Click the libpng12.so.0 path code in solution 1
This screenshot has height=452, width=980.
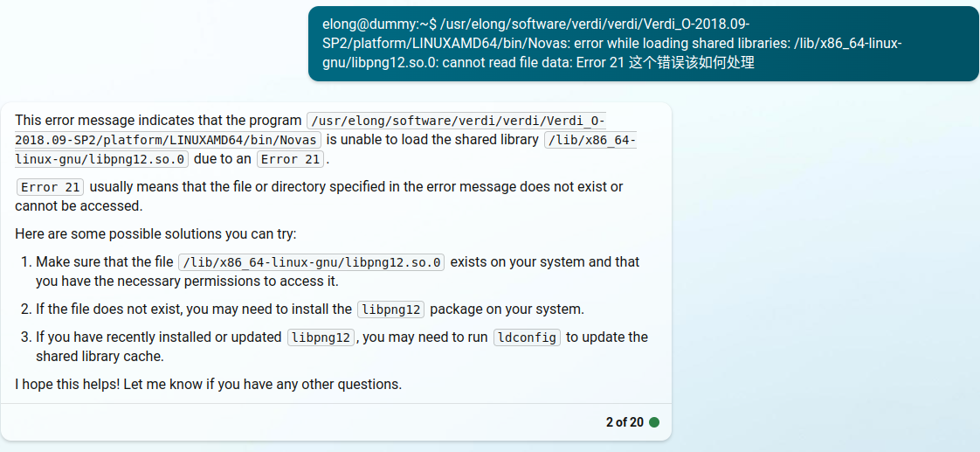coord(312,262)
